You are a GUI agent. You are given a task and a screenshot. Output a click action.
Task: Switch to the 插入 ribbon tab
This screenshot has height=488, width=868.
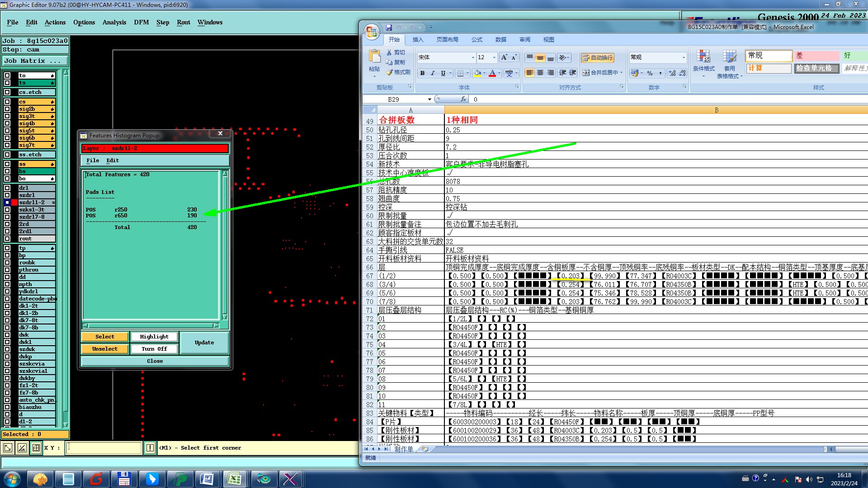click(418, 40)
